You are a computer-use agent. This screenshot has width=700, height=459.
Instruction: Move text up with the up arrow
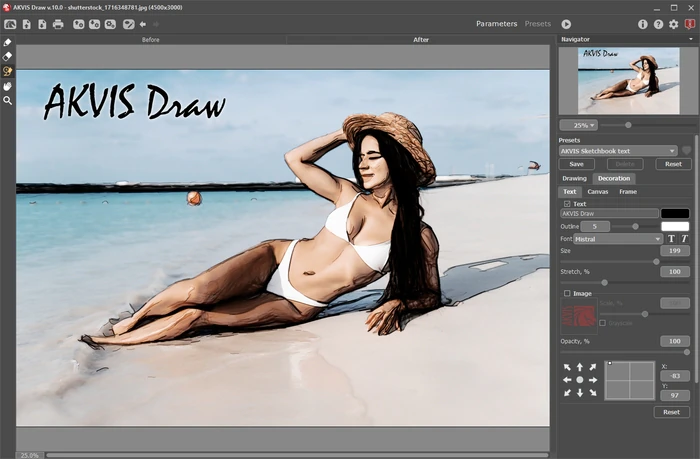click(579, 367)
